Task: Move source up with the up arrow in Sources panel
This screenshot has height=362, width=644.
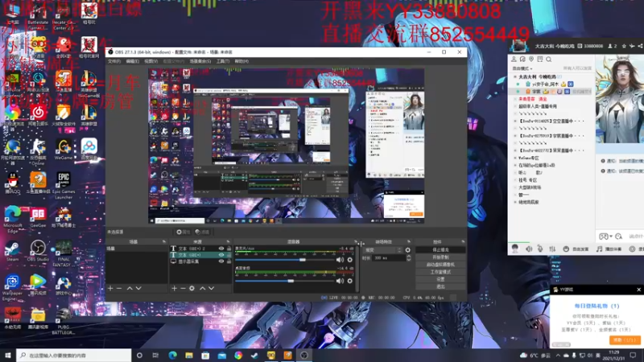Action: pos(202,289)
